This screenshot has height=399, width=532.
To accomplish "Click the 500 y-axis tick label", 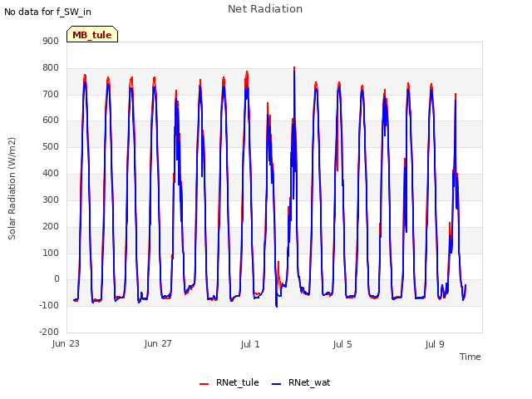I will pos(51,146).
